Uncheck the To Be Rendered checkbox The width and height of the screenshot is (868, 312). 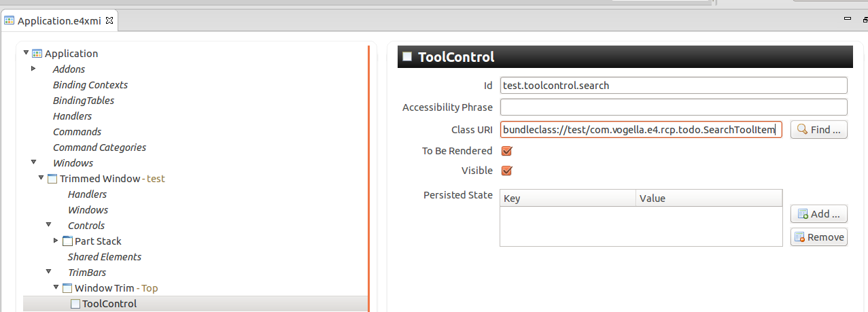[506, 151]
